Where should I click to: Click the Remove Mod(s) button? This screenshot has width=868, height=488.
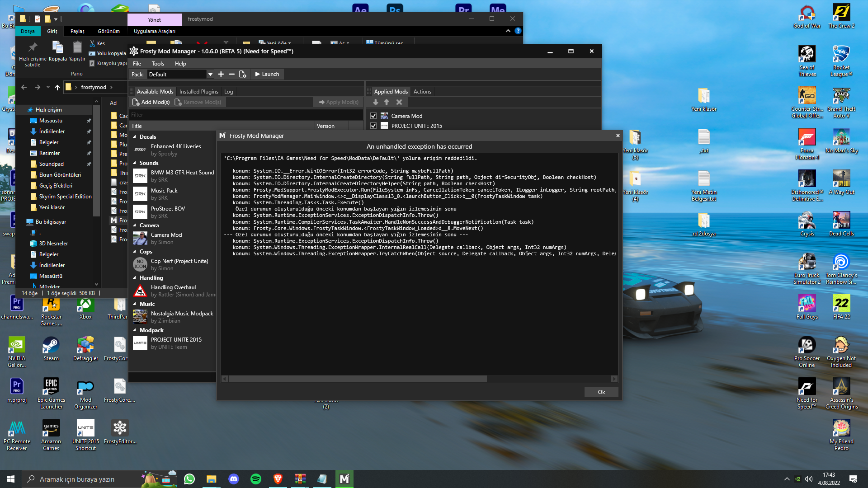198,102
